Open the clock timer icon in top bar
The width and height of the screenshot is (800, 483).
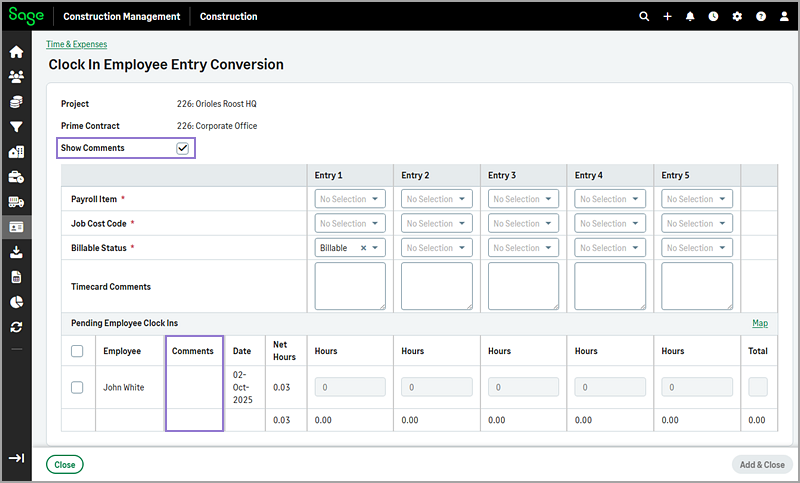pyautogui.click(x=713, y=16)
